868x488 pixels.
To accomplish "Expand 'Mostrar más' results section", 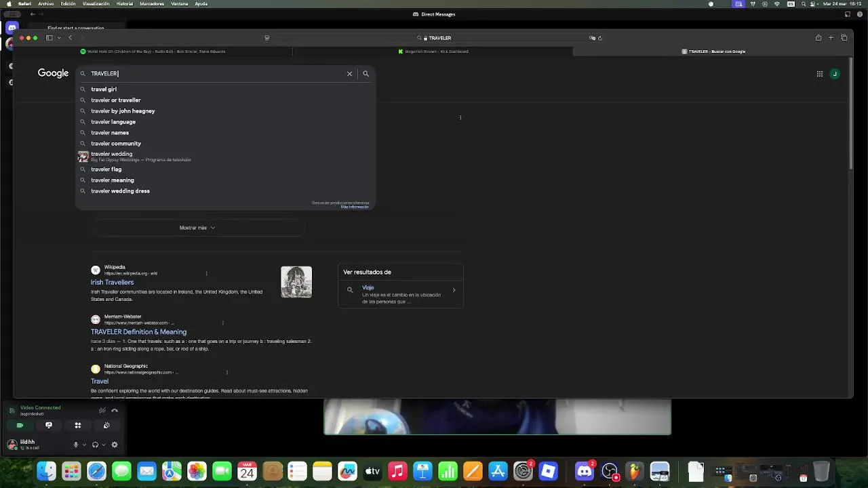I will click(197, 228).
